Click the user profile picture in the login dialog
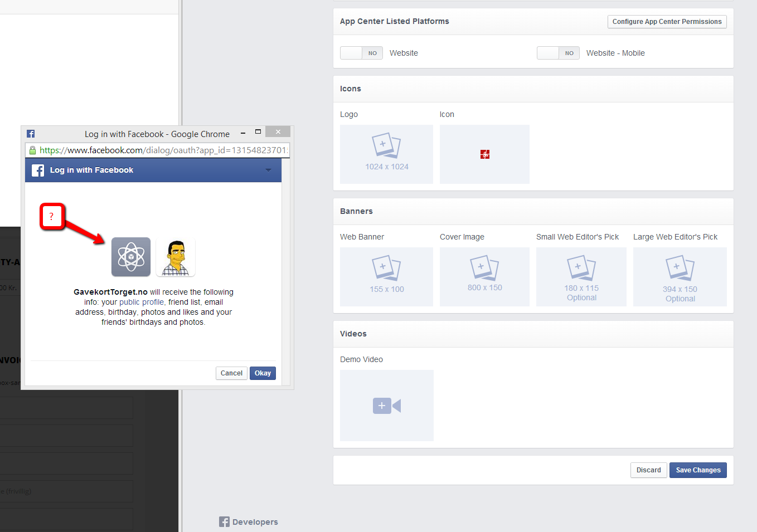 (x=175, y=257)
